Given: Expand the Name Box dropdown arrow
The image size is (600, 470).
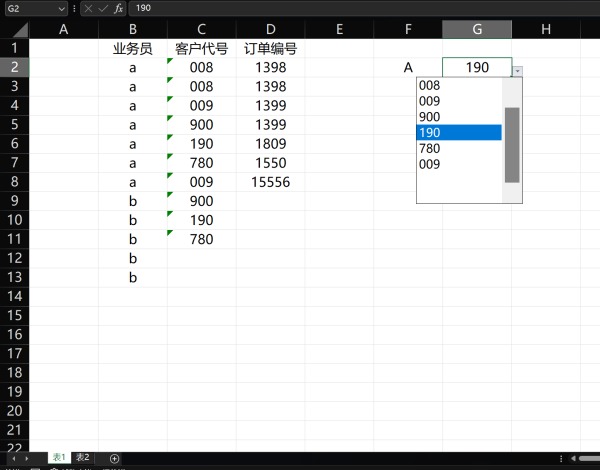Looking at the screenshot, I should (62, 8).
